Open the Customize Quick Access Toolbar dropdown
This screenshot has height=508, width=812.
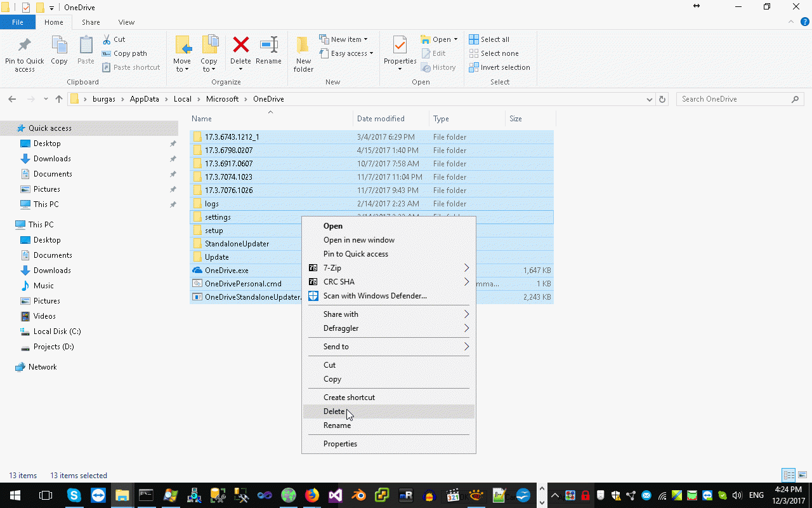51,8
